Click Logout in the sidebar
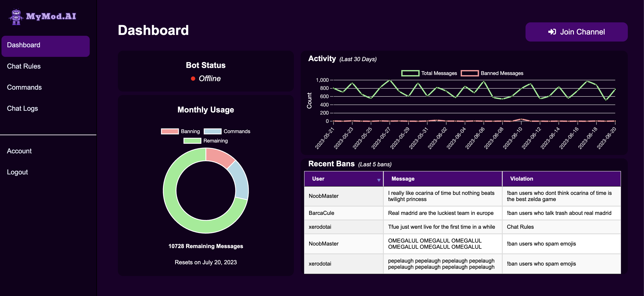Screen dimensions: 644x296 (17, 172)
